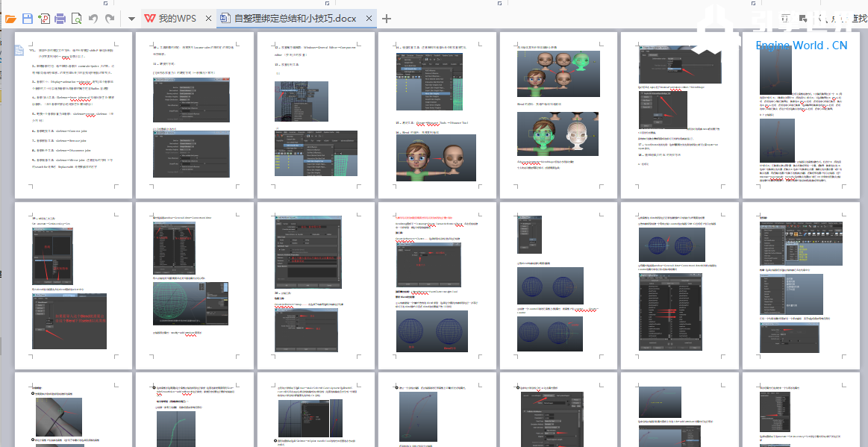Screen dimensions: 868x447
Task: Click the wireframe mesh image on page three
Action: coord(301,101)
